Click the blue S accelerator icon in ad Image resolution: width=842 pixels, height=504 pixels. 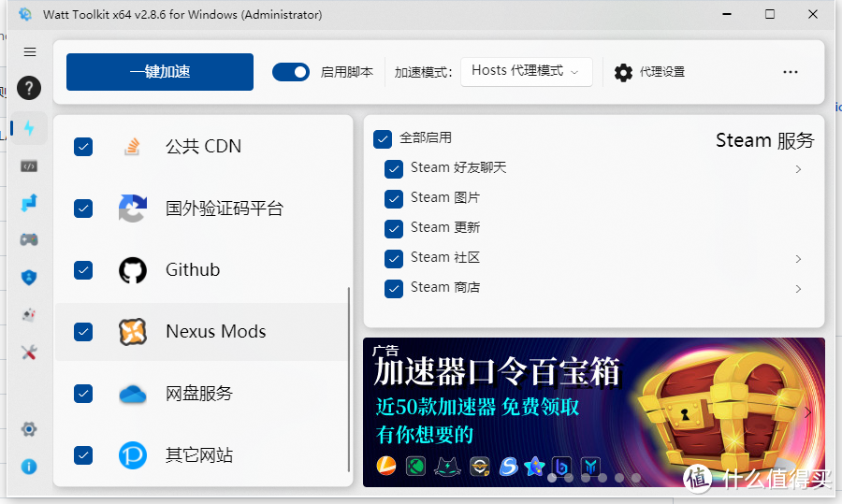tap(508, 466)
